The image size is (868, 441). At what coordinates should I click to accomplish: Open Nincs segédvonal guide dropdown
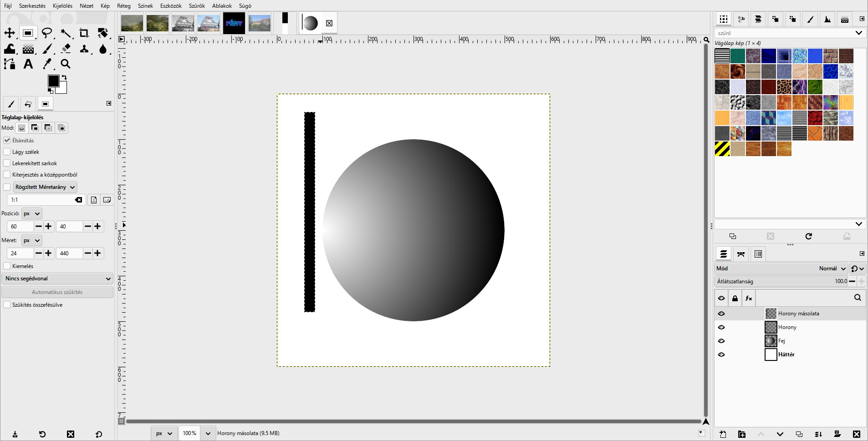click(x=57, y=279)
